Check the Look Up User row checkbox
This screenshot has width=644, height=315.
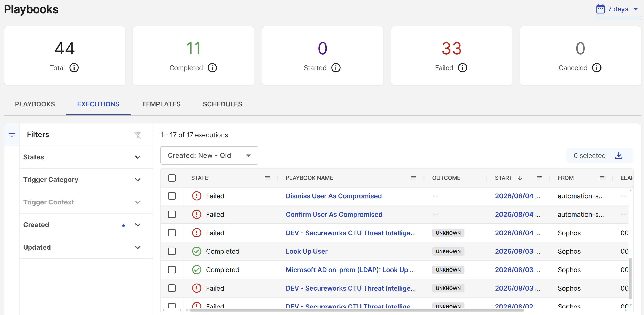[172, 251]
